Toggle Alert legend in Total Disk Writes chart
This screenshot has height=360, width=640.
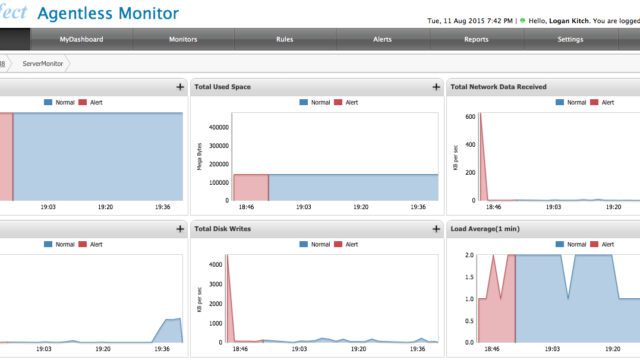click(x=346, y=244)
